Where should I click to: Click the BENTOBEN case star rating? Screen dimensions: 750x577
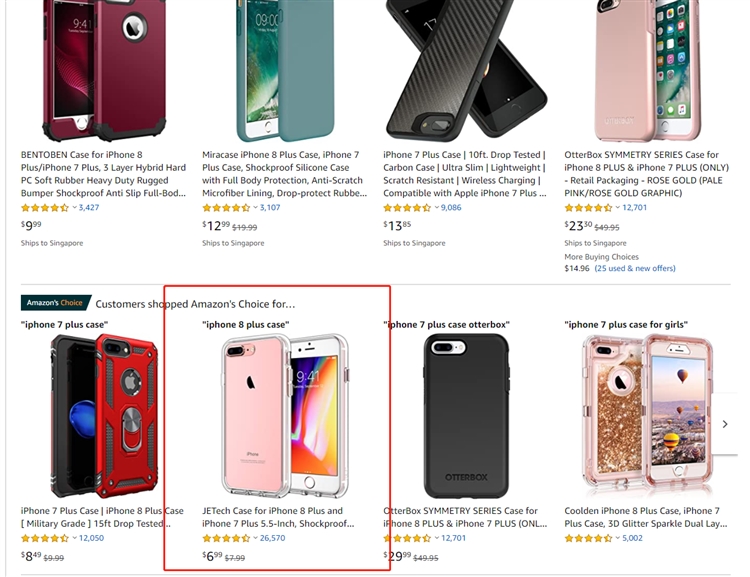tap(45, 208)
